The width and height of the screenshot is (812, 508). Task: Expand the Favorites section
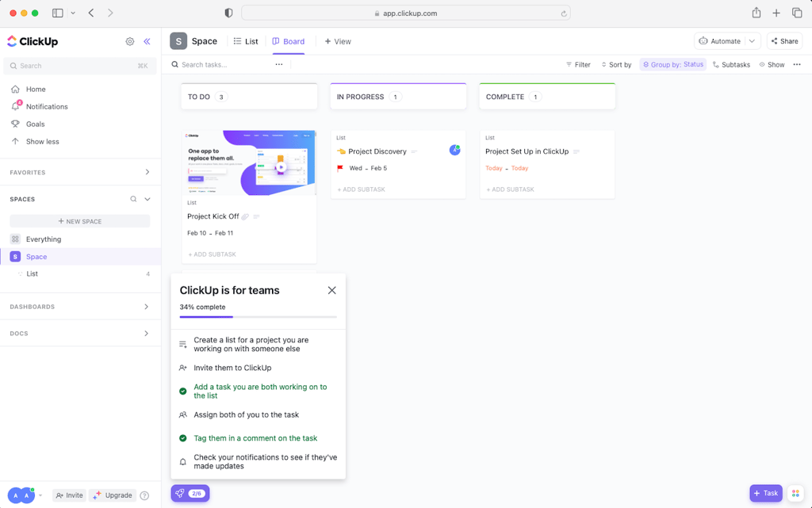click(147, 172)
